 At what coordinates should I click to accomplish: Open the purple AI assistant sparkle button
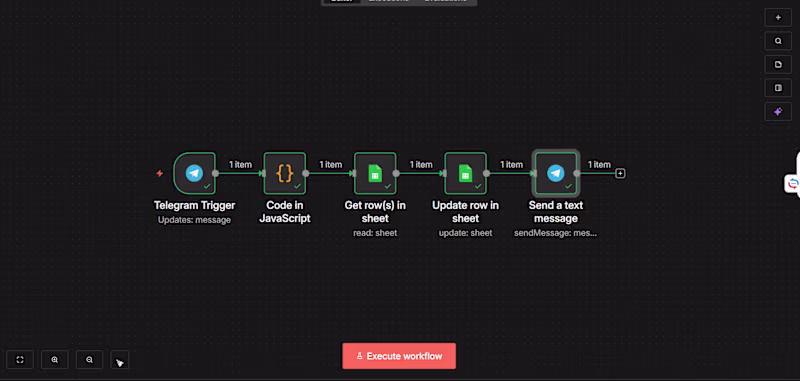pyautogui.click(x=778, y=111)
